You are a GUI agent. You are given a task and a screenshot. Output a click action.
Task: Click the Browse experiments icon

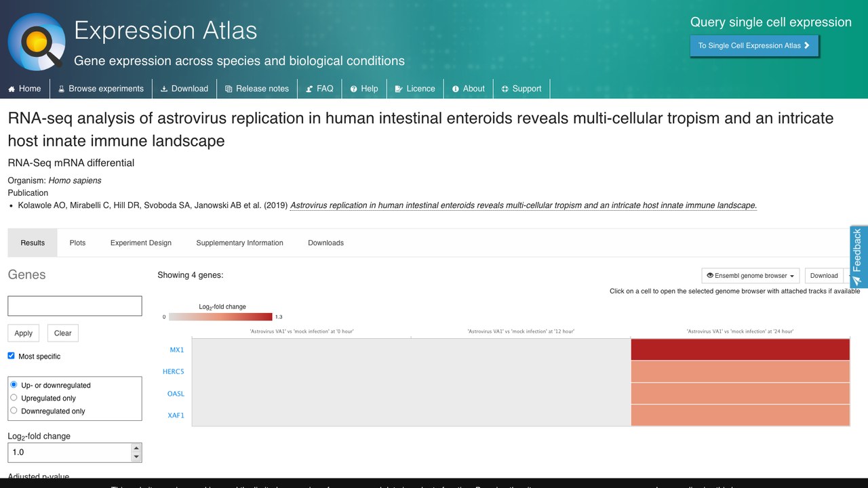[61, 89]
